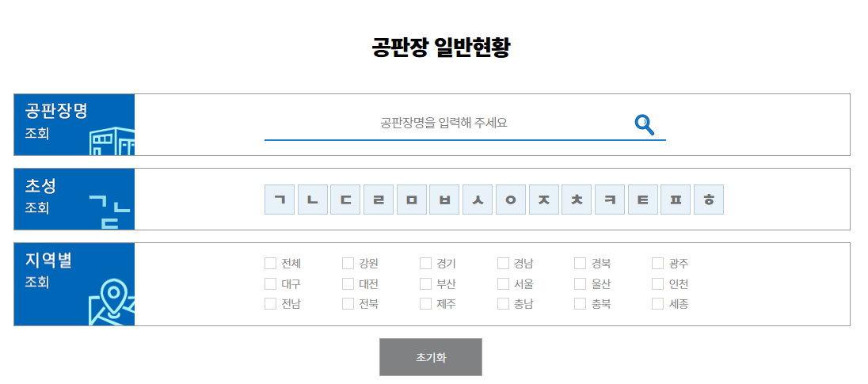Click the building icon in 공판장명 panel
The height and width of the screenshot is (384, 868).
[112, 141]
